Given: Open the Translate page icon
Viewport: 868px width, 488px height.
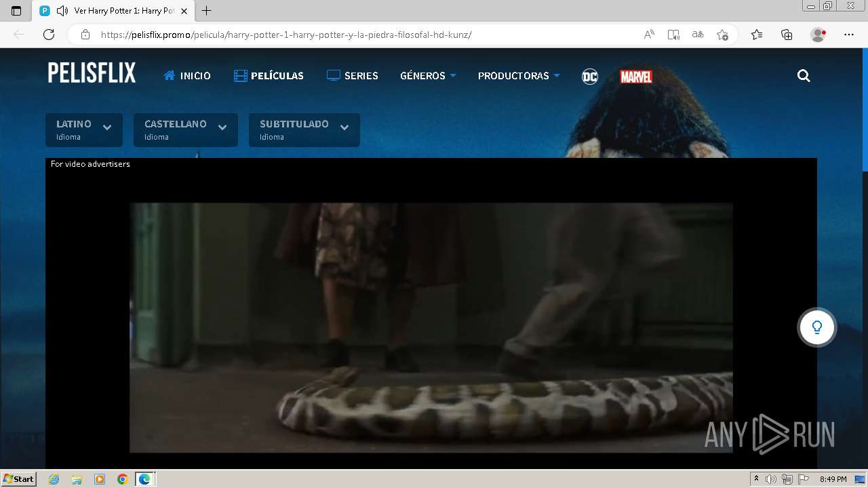Looking at the screenshot, I should (x=698, y=35).
